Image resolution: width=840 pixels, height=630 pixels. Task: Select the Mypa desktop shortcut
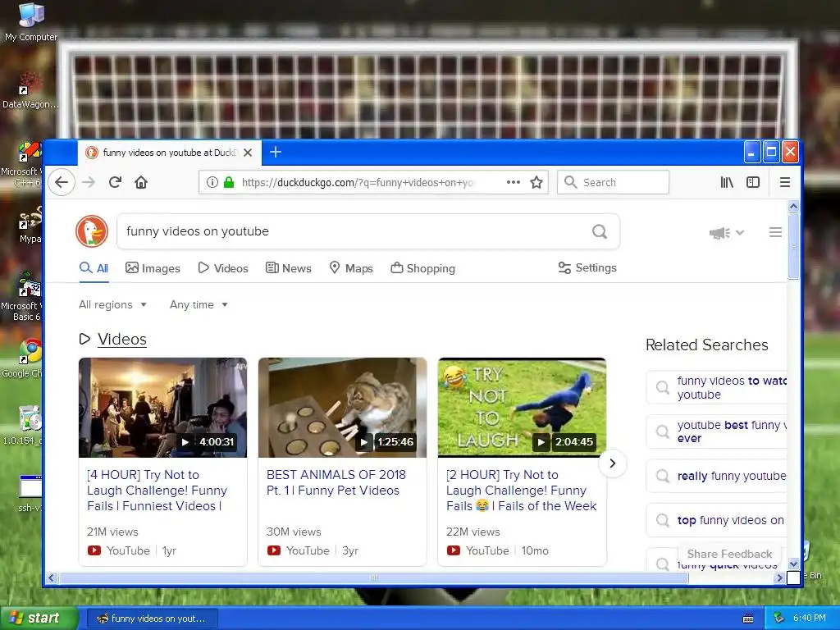(30, 226)
